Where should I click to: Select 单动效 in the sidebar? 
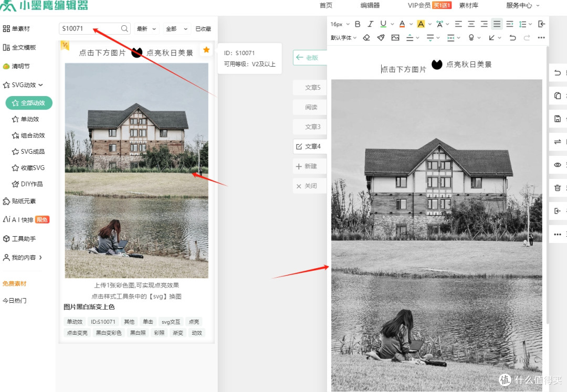pyautogui.click(x=25, y=119)
